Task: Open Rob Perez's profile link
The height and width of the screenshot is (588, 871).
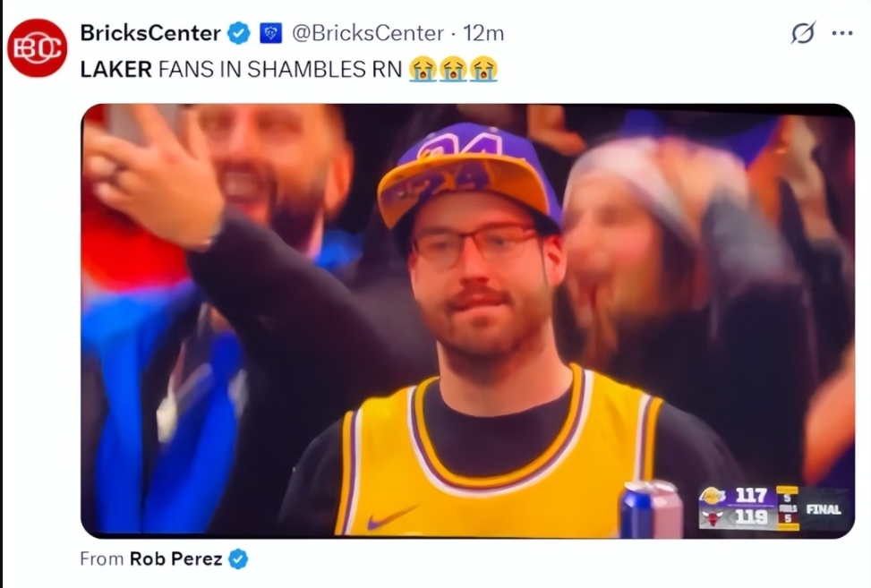Action: click(176, 558)
